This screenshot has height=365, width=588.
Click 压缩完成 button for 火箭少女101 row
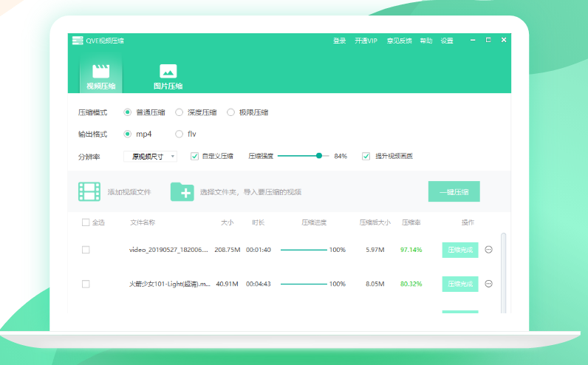460,284
